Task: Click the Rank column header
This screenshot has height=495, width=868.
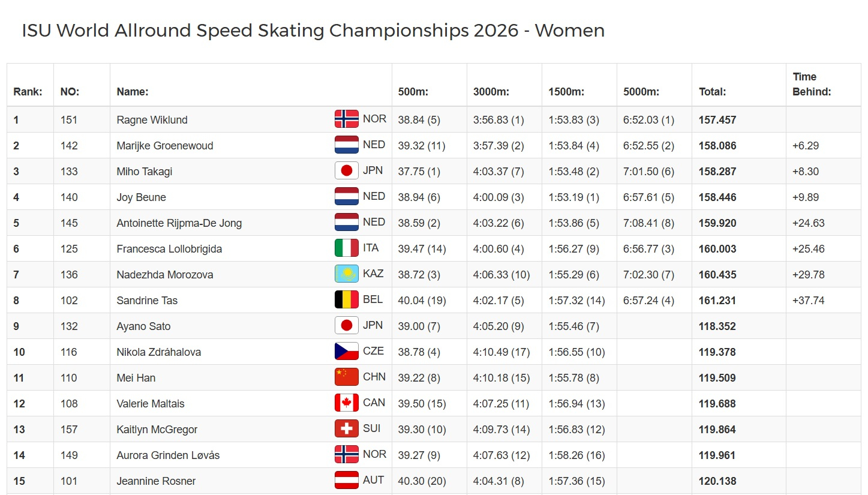Action: (28, 92)
